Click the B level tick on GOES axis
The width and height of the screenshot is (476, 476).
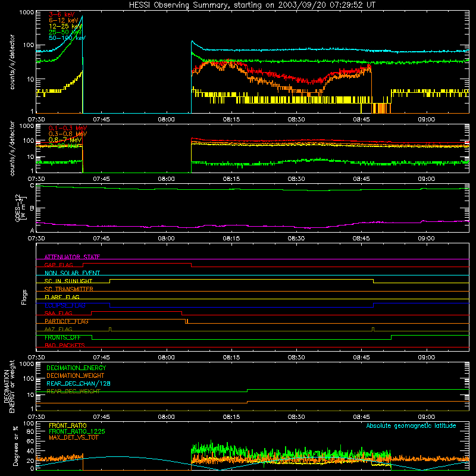pos(32,209)
